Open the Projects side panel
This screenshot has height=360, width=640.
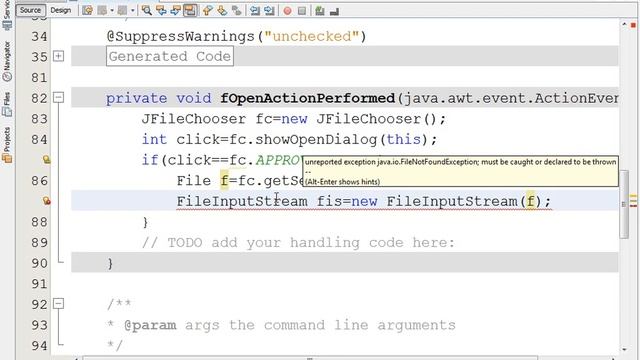tap(7, 145)
